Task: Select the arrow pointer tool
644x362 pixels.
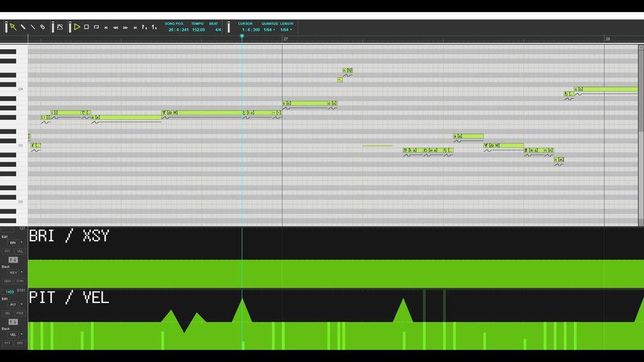Action: point(13,27)
